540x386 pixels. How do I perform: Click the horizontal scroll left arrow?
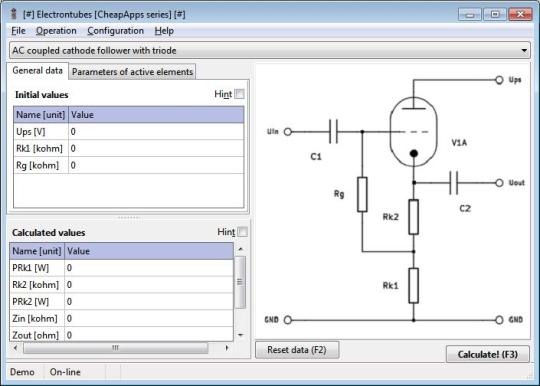(x=15, y=348)
